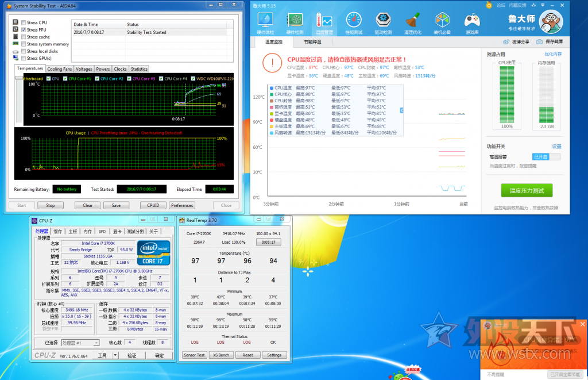Click the red exclamation warning icon in Ludashi
This screenshot has width=588, height=380.
click(x=272, y=63)
